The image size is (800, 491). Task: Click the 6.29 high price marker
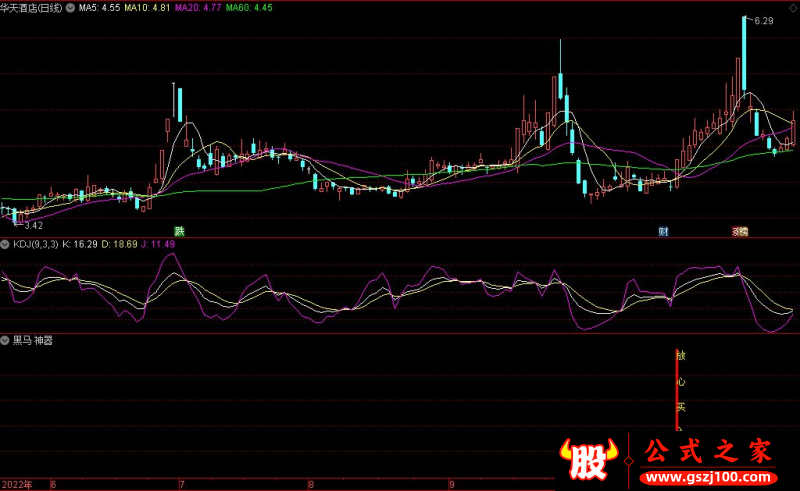pos(763,20)
